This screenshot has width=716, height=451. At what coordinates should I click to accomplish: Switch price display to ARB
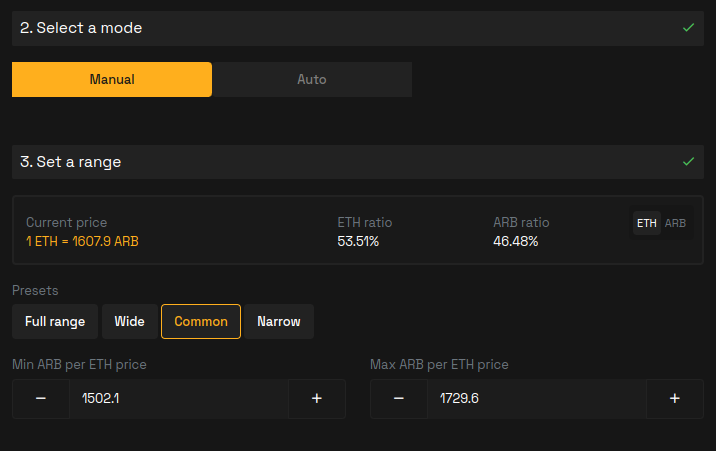point(675,223)
